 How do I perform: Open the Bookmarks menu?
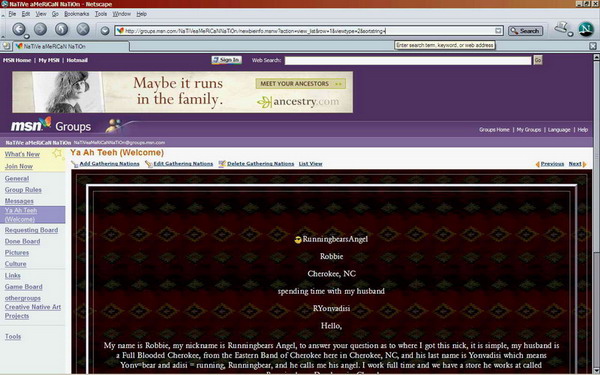pyautogui.click(x=77, y=14)
